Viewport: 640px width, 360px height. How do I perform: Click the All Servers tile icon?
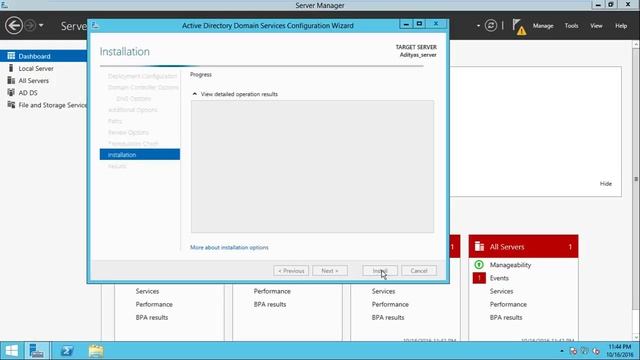(479, 247)
